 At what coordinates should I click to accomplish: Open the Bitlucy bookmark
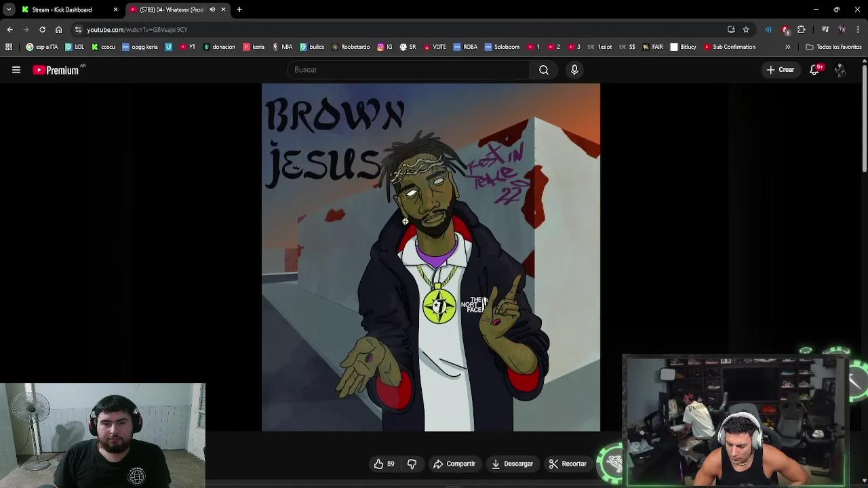coord(683,47)
